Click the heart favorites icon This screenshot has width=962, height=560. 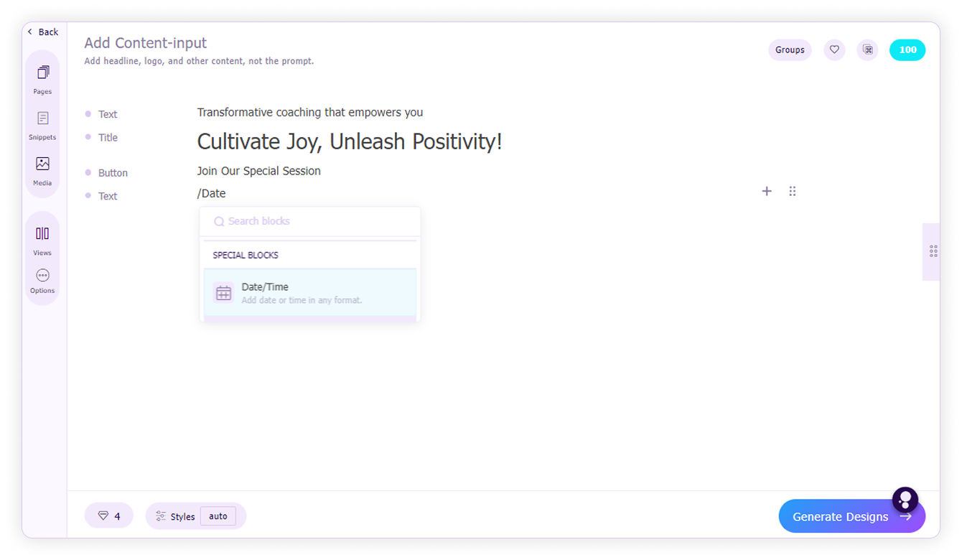834,50
